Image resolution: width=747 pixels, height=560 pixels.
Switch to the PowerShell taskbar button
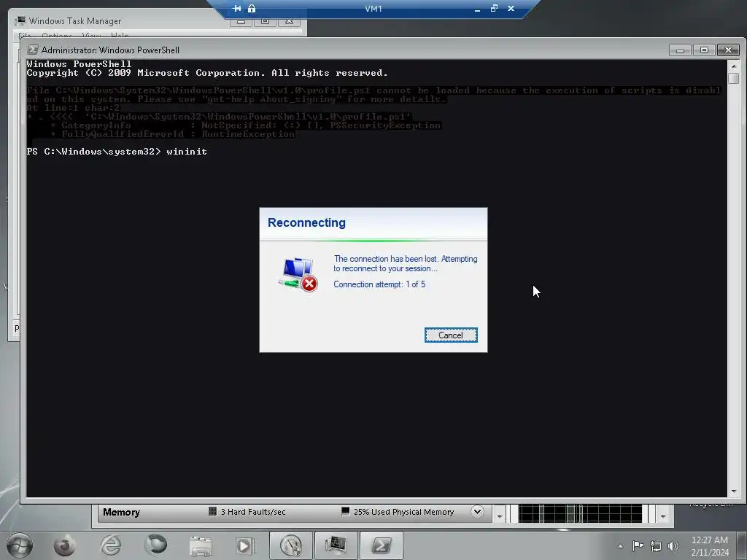(x=381, y=545)
